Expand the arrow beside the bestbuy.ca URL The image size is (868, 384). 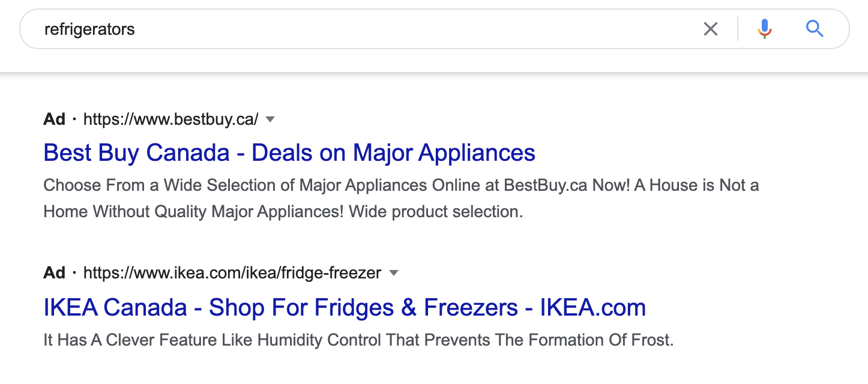pyautogui.click(x=270, y=119)
